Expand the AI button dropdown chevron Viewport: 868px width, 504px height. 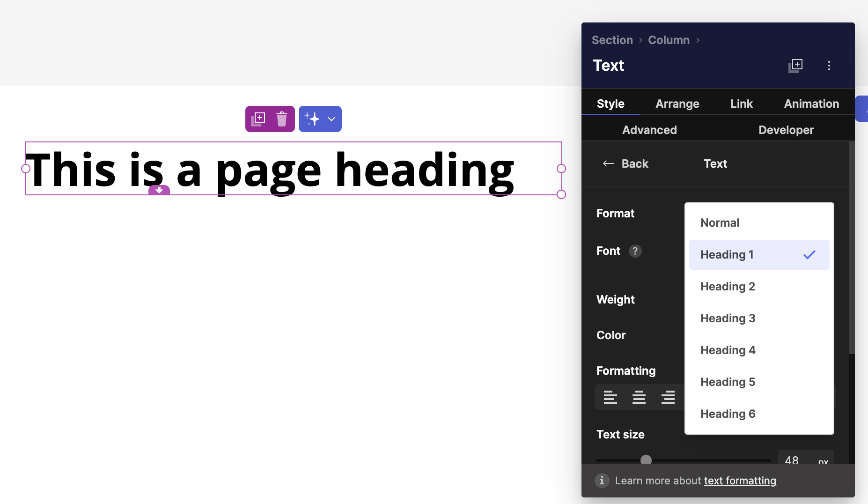point(331,119)
